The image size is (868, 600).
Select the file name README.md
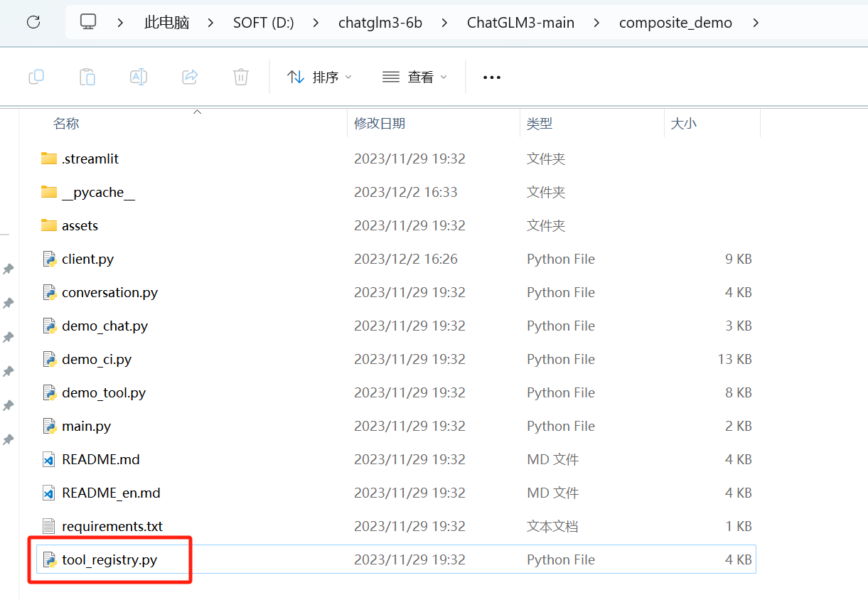click(101, 459)
